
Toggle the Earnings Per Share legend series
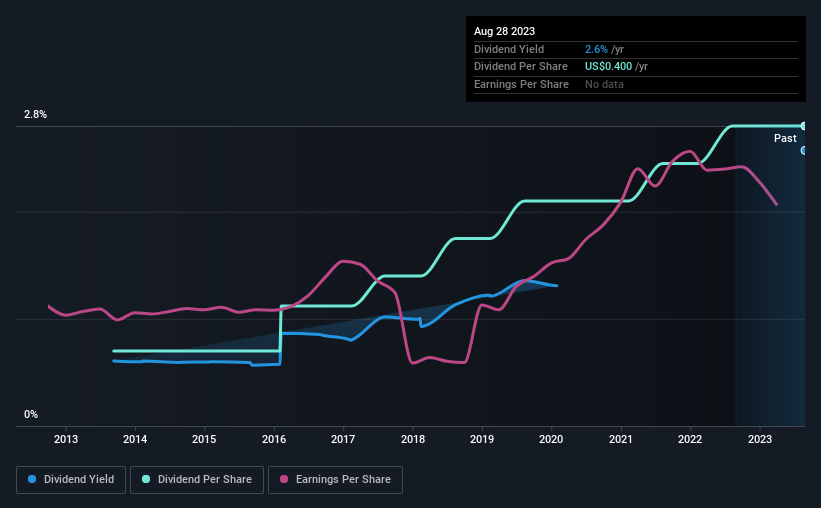pos(335,480)
